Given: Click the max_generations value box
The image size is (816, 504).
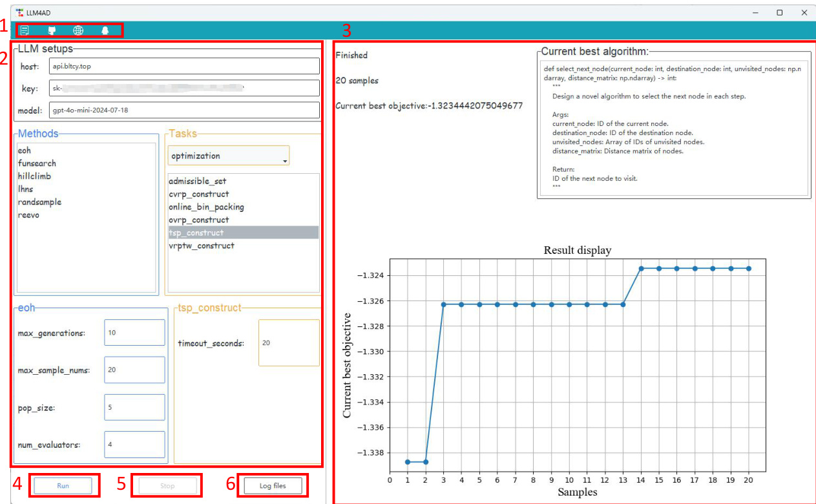Looking at the screenshot, I should point(134,333).
